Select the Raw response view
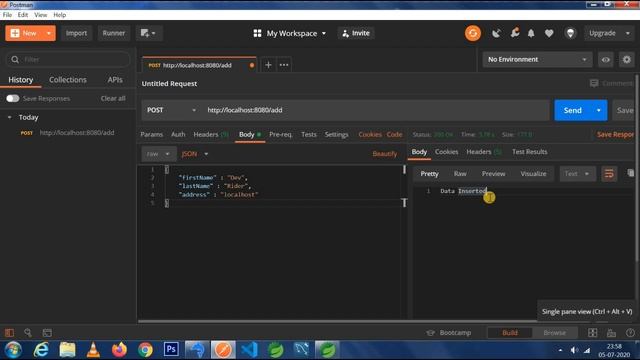The width and height of the screenshot is (640, 360). (x=460, y=174)
